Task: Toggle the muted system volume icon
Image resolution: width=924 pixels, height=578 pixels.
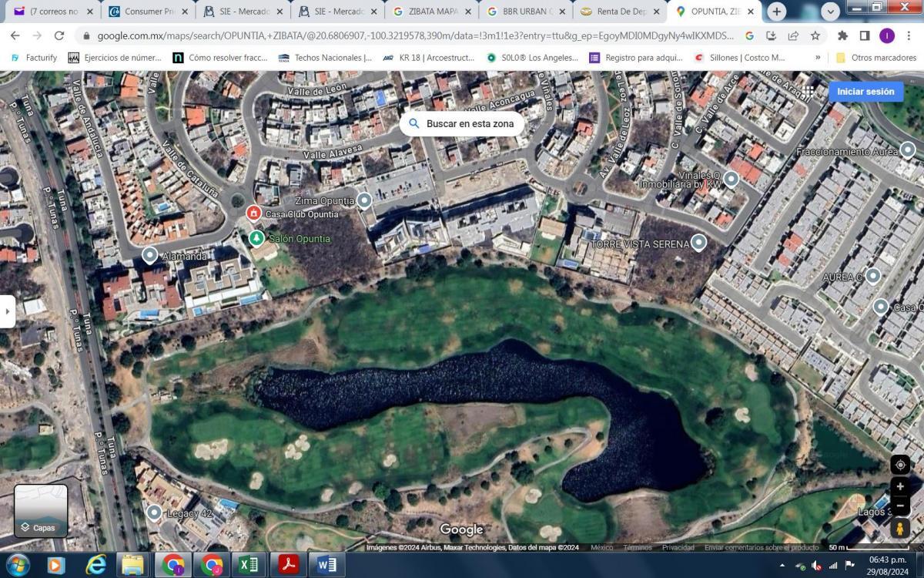Action: [x=816, y=566]
